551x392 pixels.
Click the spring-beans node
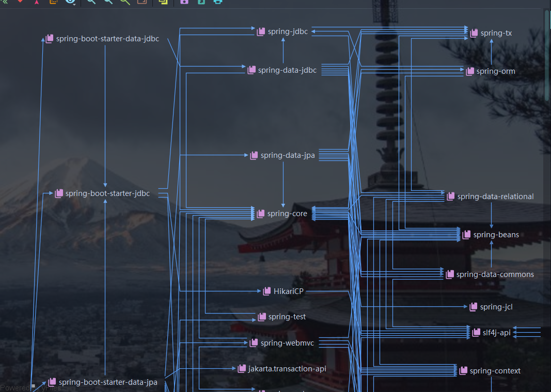pyautogui.click(x=491, y=235)
